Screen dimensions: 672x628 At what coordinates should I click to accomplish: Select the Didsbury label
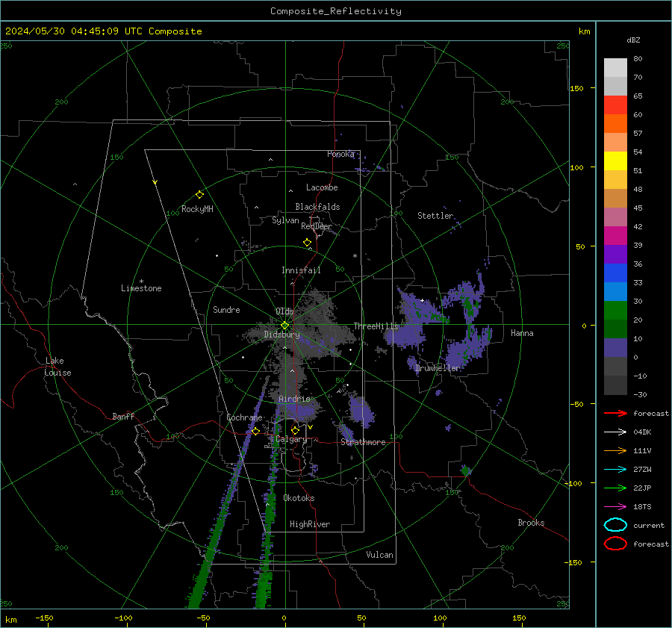coord(281,335)
